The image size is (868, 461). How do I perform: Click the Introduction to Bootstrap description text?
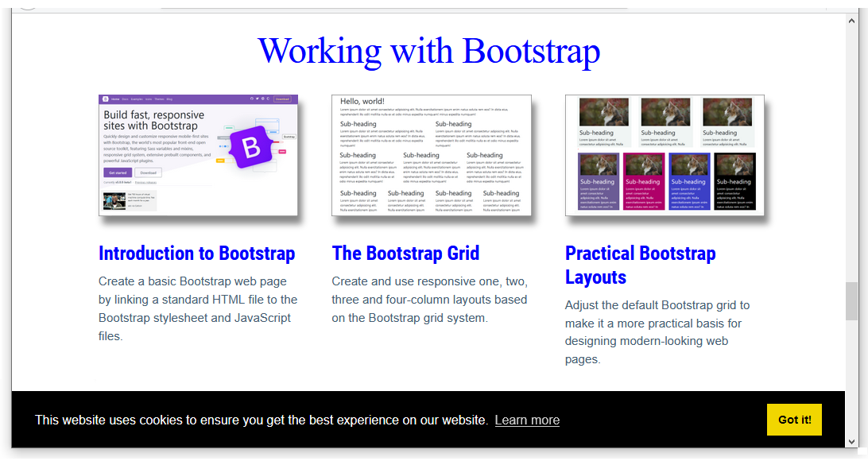pyautogui.click(x=197, y=308)
